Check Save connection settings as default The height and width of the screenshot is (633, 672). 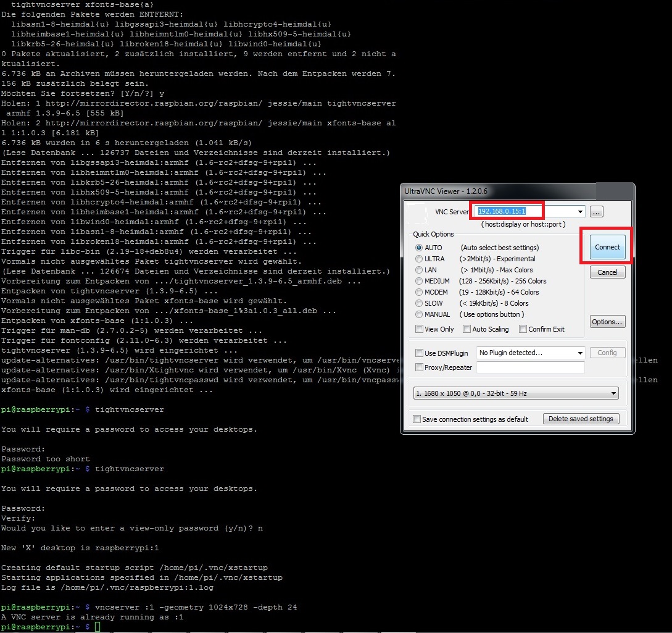pos(417,419)
